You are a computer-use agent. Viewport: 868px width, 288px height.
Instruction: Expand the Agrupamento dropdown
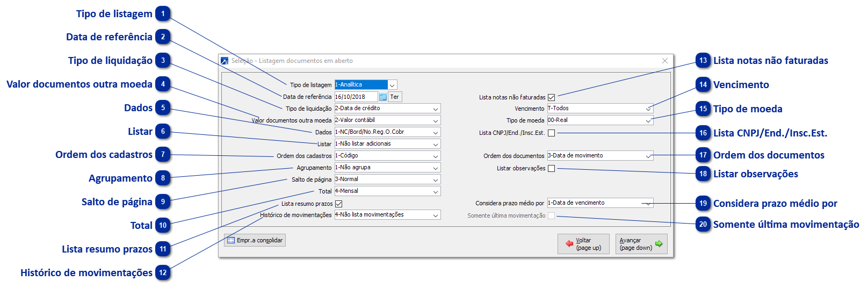[435, 168]
